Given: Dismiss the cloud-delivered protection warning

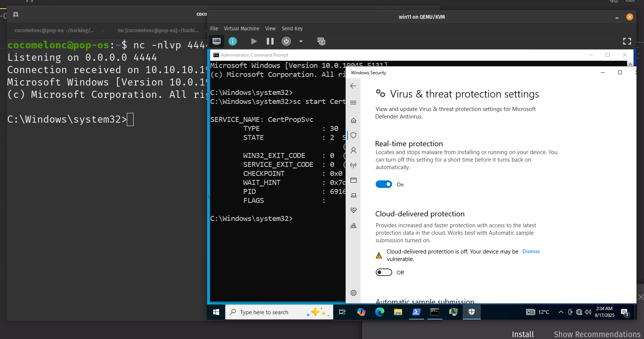Looking at the screenshot, I should (531, 251).
